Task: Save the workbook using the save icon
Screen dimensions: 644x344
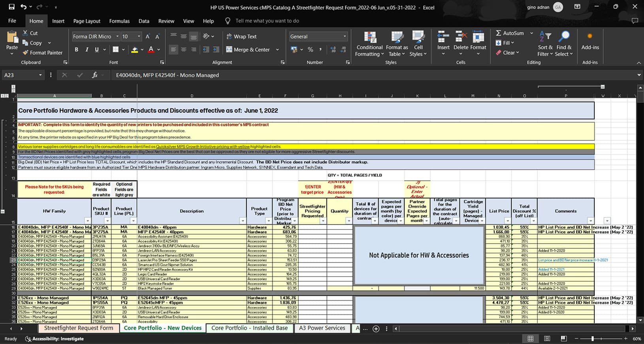Action: click(11, 7)
